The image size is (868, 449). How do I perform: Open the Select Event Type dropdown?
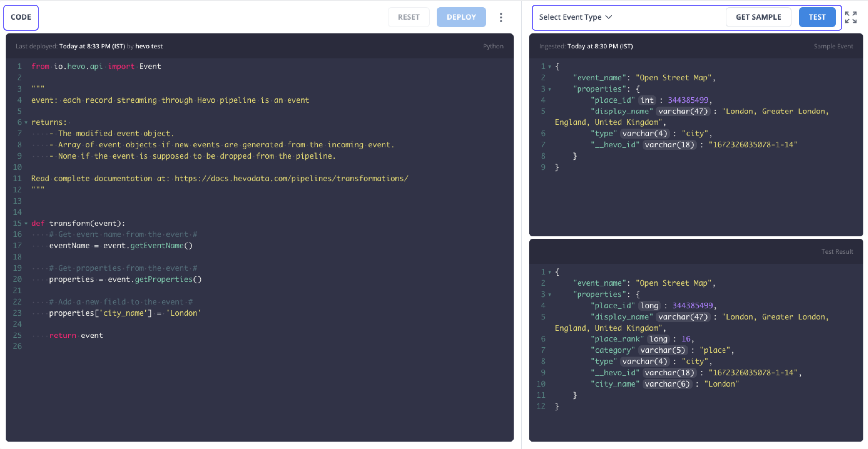[x=576, y=17]
